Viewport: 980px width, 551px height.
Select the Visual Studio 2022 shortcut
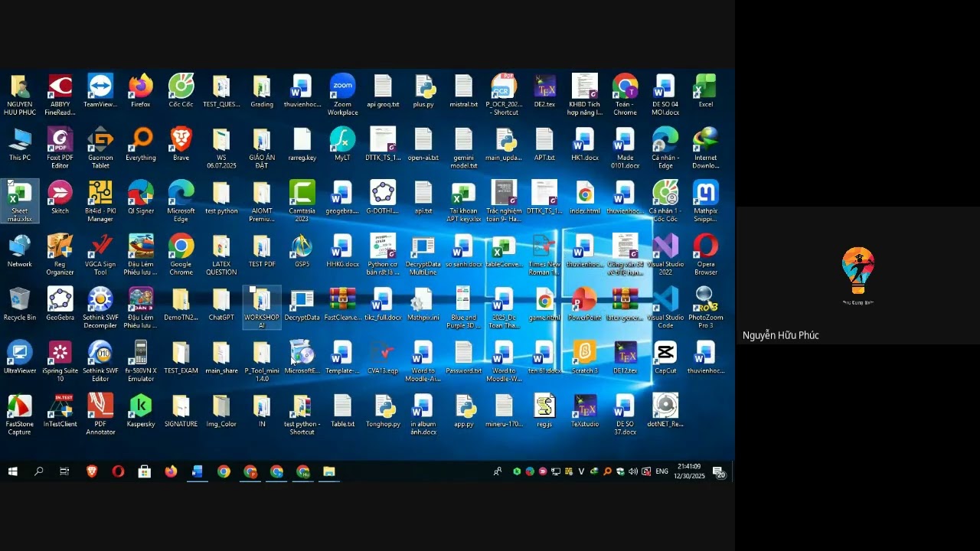click(665, 255)
